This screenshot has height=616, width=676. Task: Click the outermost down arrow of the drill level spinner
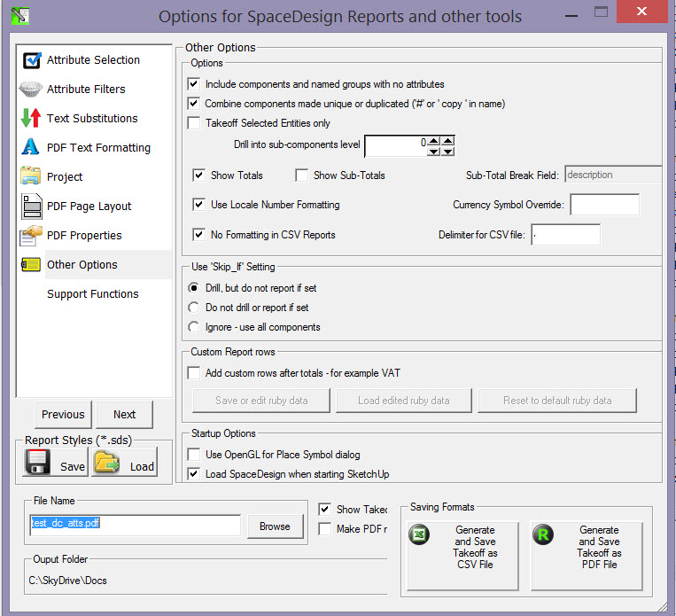coord(448,152)
